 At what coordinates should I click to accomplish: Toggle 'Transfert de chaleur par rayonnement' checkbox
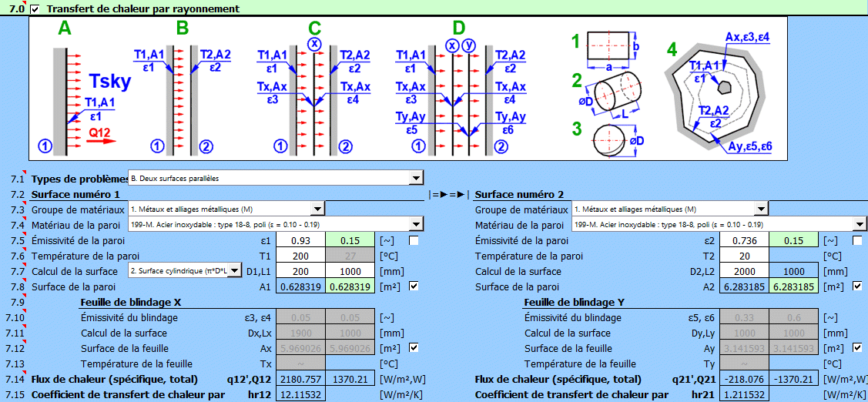tap(35, 9)
